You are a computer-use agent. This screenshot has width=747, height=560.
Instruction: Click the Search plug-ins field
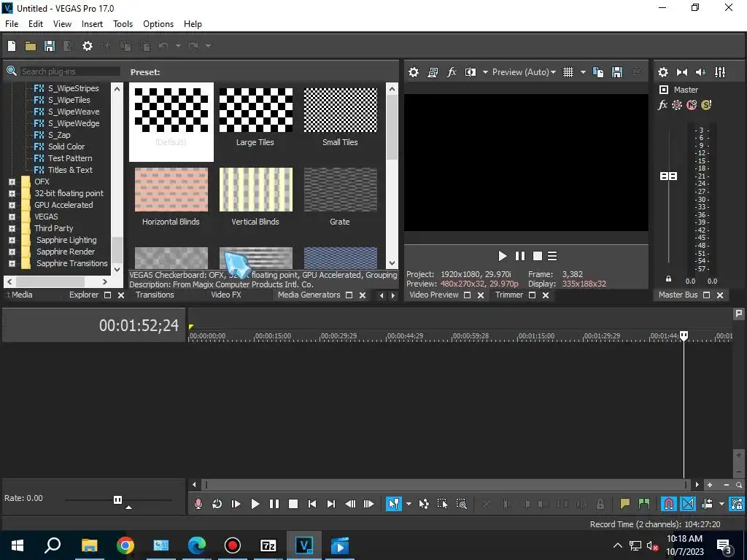click(x=70, y=71)
